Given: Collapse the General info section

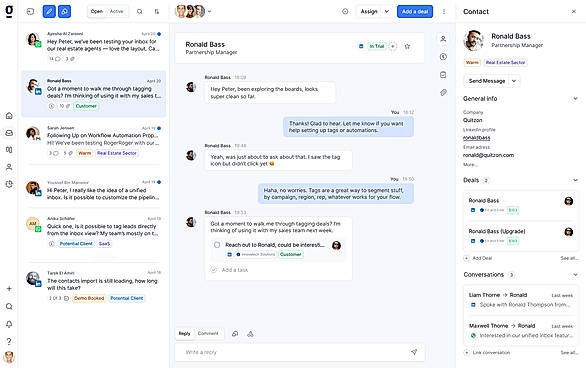Looking at the screenshot, I should (x=575, y=99).
